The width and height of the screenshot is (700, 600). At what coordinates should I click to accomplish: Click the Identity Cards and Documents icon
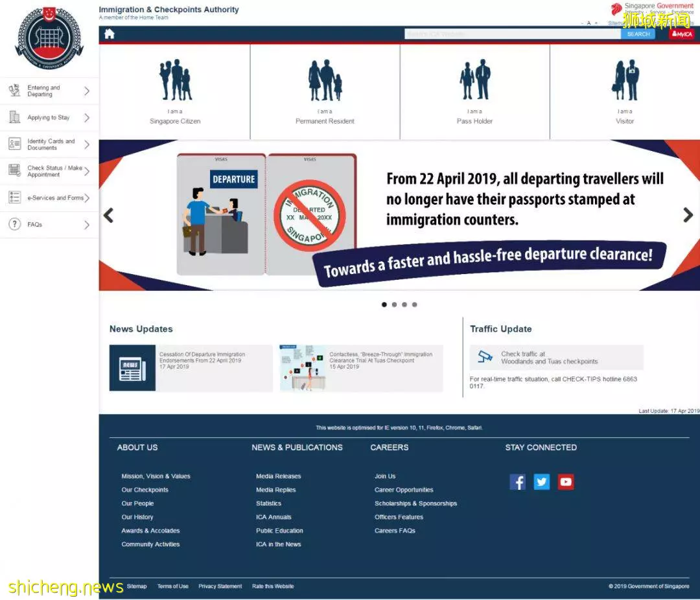tap(14, 144)
